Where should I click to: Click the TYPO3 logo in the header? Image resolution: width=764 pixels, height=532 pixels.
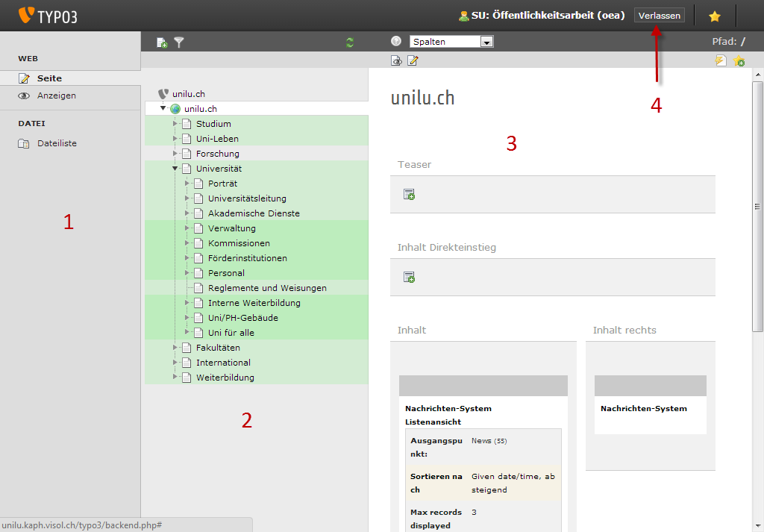[x=48, y=16]
